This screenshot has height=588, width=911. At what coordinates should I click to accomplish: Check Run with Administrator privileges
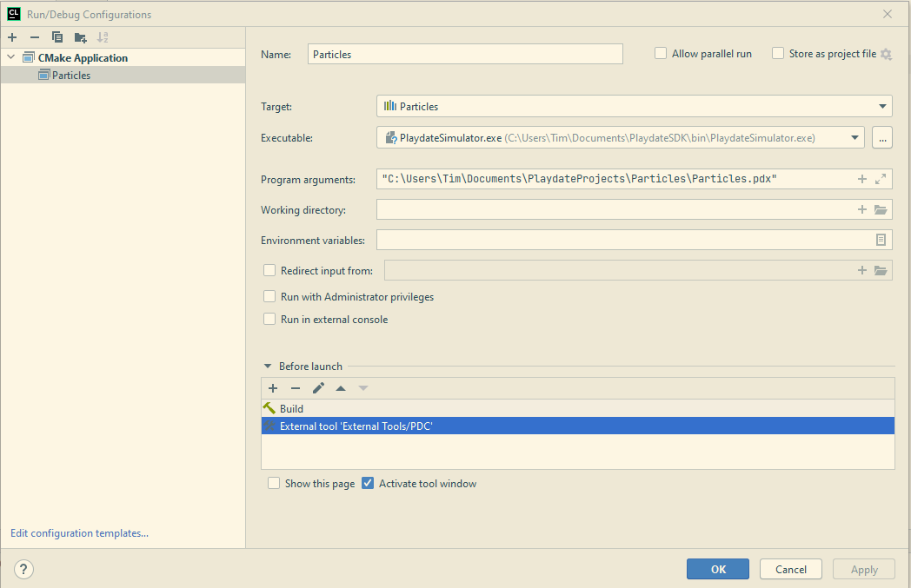pos(269,297)
